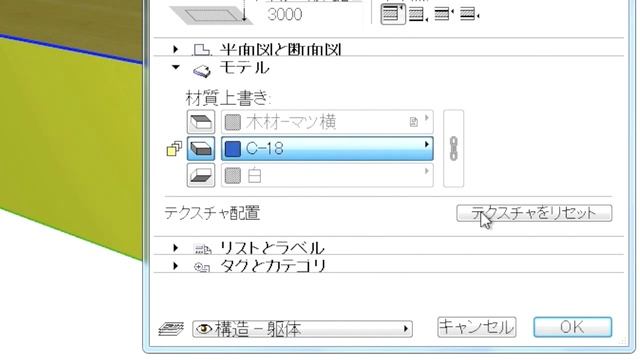Open the C-18 material dropdown

click(x=327, y=149)
